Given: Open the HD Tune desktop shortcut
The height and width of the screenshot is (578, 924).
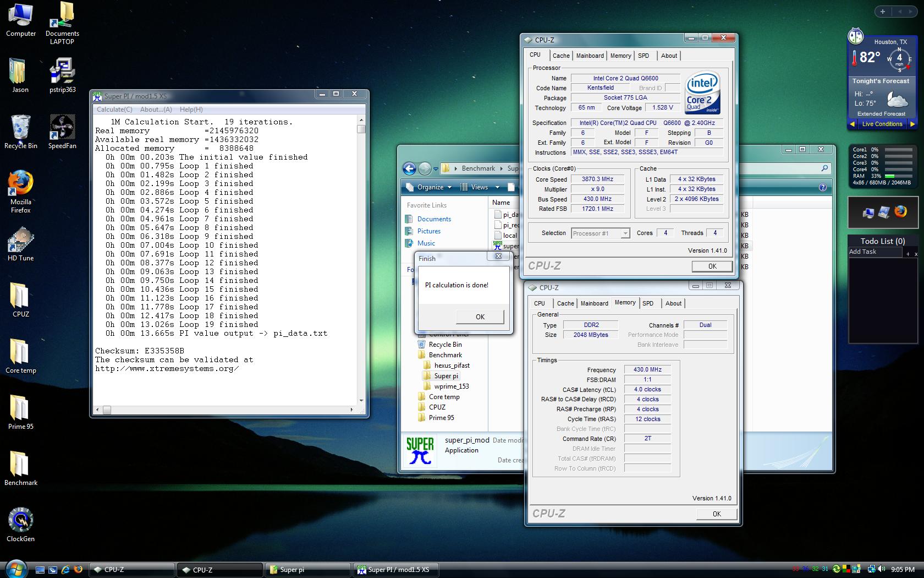Looking at the screenshot, I should click(x=20, y=244).
